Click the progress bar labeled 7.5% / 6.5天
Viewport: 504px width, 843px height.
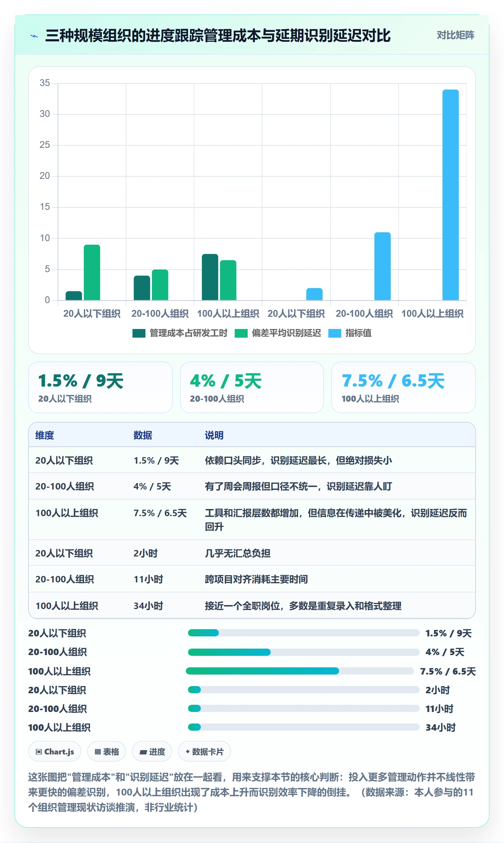(300, 671)
